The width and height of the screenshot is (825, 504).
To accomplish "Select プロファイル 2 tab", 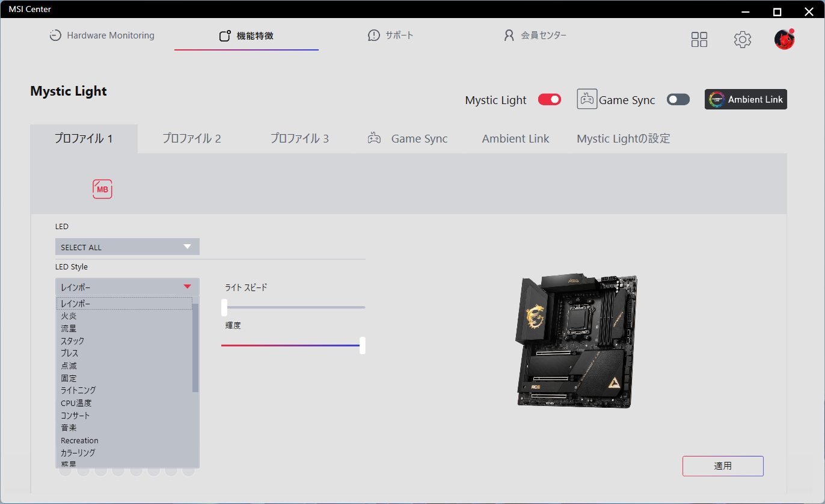I will [192, 139].
